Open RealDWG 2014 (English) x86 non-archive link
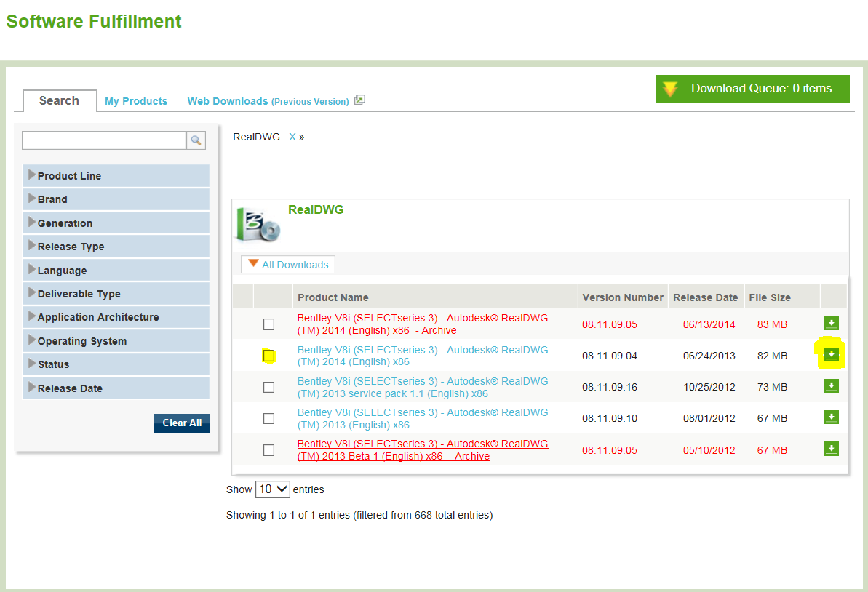This screenshot has width=868, height=592. [423, 356]
